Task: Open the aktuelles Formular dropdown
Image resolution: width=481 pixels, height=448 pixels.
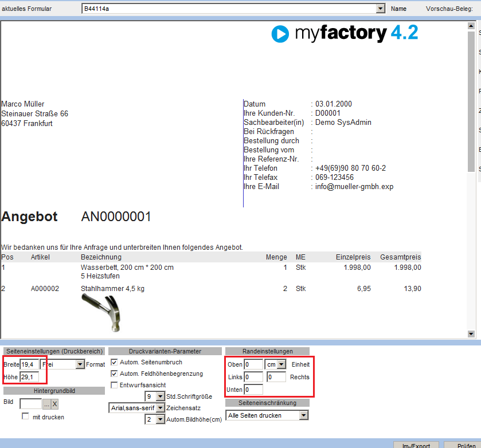Action: [x=380, y=9]
